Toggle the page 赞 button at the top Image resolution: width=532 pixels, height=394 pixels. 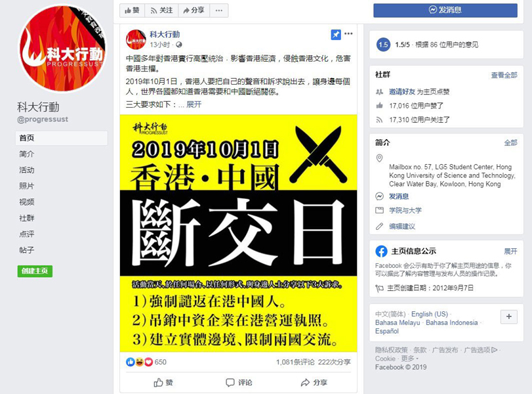(133, 11)
